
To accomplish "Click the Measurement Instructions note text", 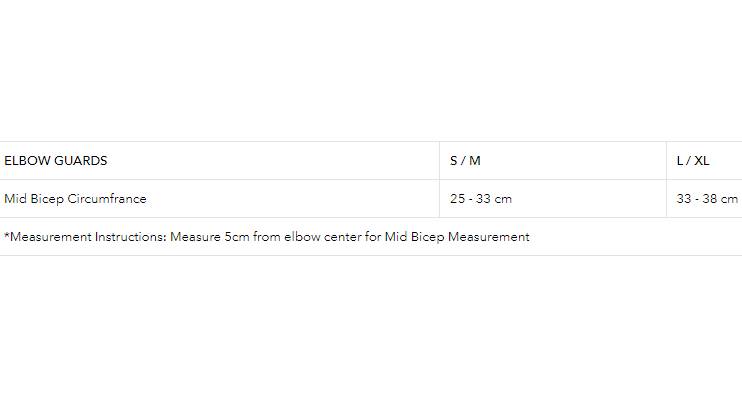I will click(x=266, y=237).
